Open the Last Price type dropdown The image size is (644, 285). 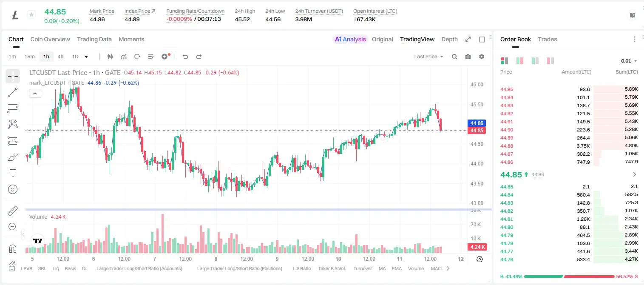click(429, 57)
